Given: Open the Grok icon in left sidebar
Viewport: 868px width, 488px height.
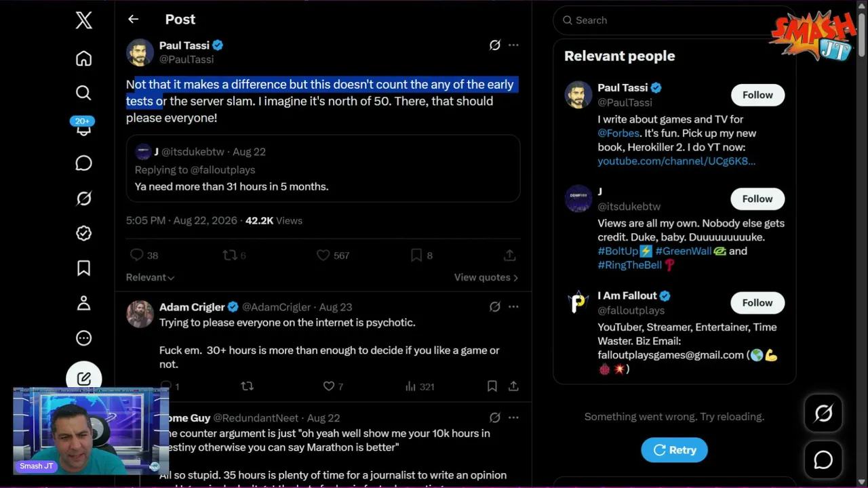Looking at the screenshot, I should (x=83, y=199).
